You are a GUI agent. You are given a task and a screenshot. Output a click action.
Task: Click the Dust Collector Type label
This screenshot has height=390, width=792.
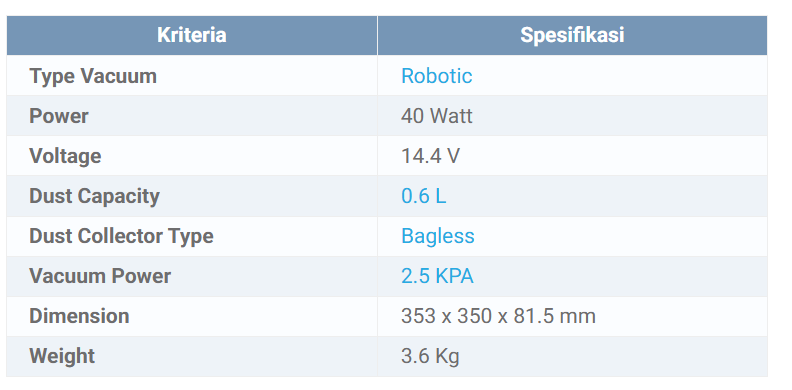point(121,236)
